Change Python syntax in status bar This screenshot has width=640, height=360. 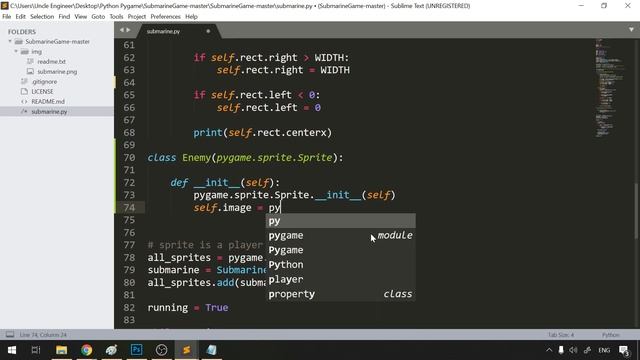611,335
